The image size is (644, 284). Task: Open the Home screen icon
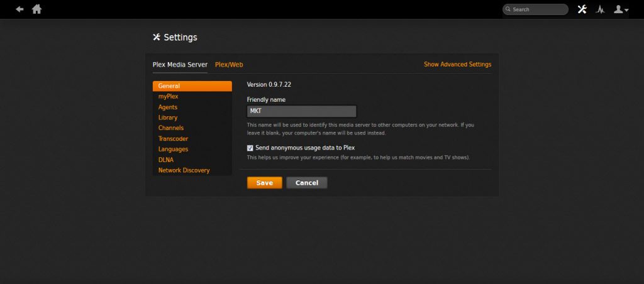point(37,9)
